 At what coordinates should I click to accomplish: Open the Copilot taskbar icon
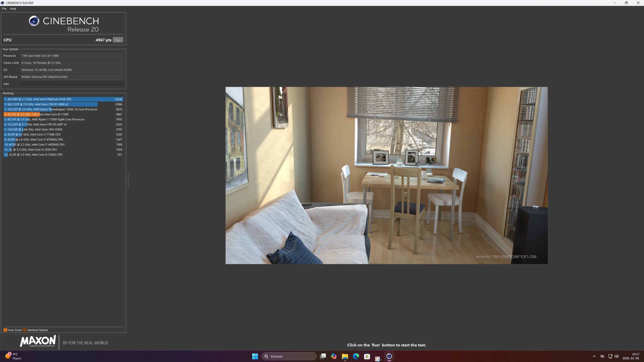334,356
